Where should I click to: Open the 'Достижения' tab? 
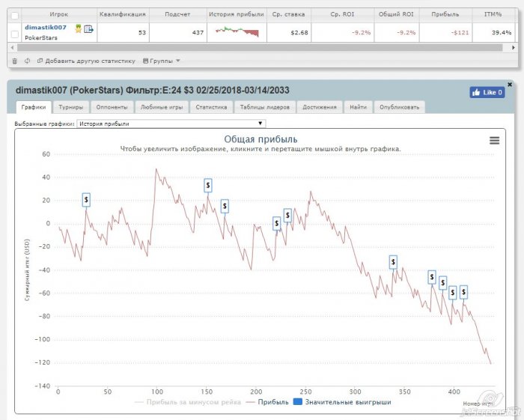pyautogui.click(x=320, y=107)
